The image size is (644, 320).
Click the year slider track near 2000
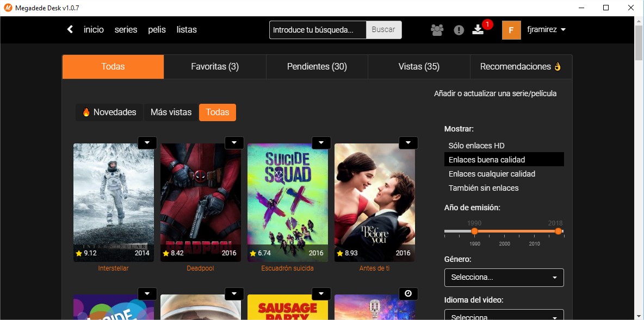(504, 231)
